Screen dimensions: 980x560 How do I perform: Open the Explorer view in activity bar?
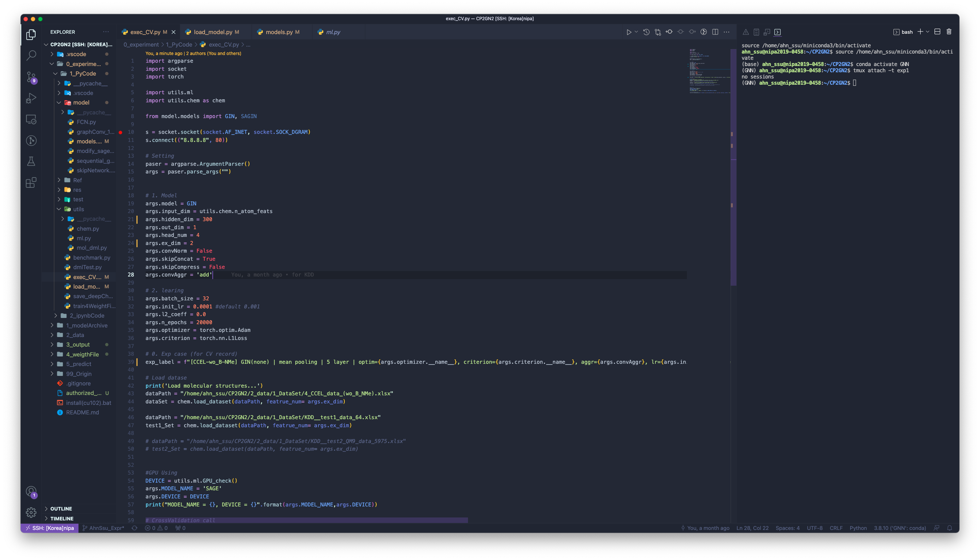pos(31,34)
